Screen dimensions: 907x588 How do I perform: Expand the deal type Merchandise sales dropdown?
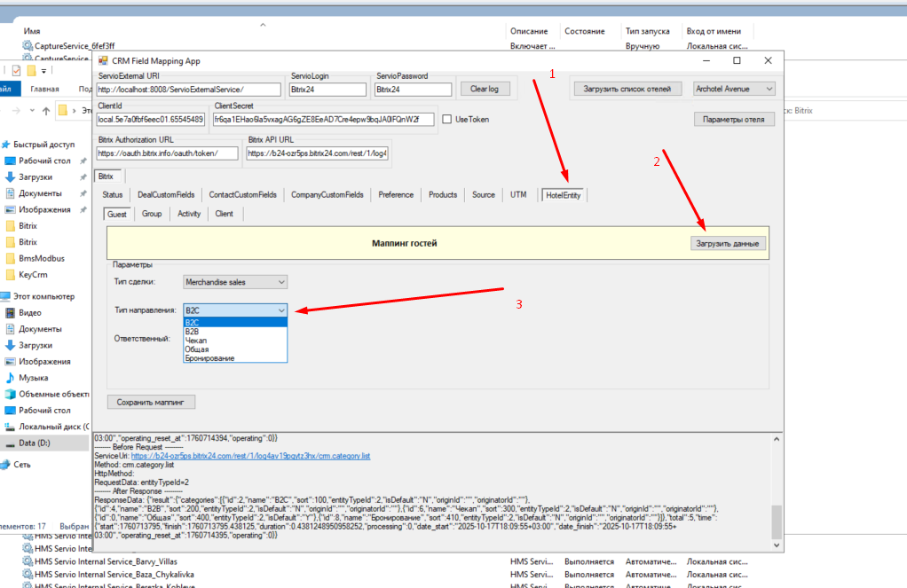pyautogui.click(x=235, y=282)
